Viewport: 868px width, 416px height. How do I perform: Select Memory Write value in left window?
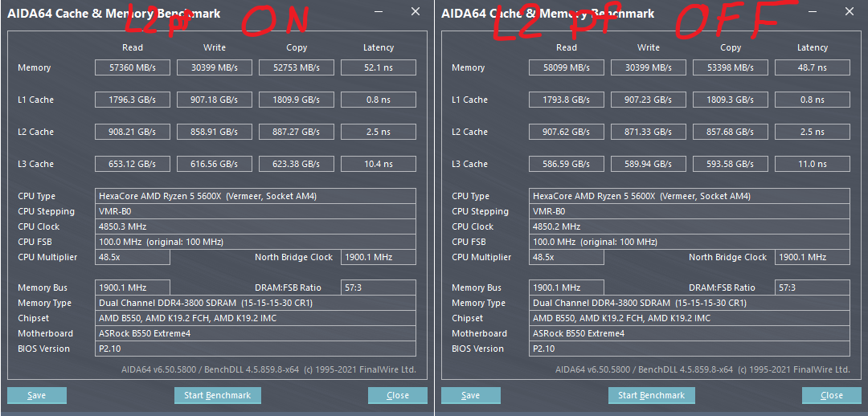pos(215,67)
